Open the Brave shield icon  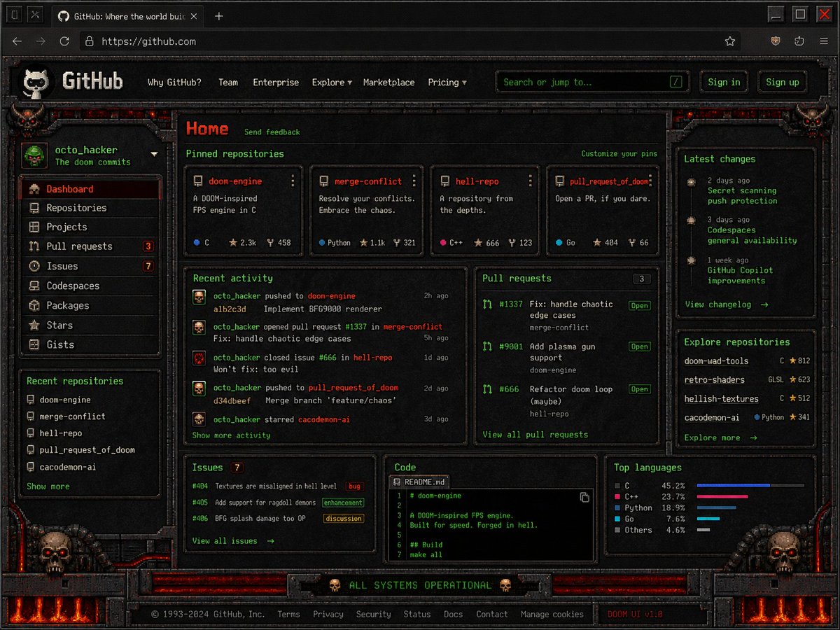point(776,41)
